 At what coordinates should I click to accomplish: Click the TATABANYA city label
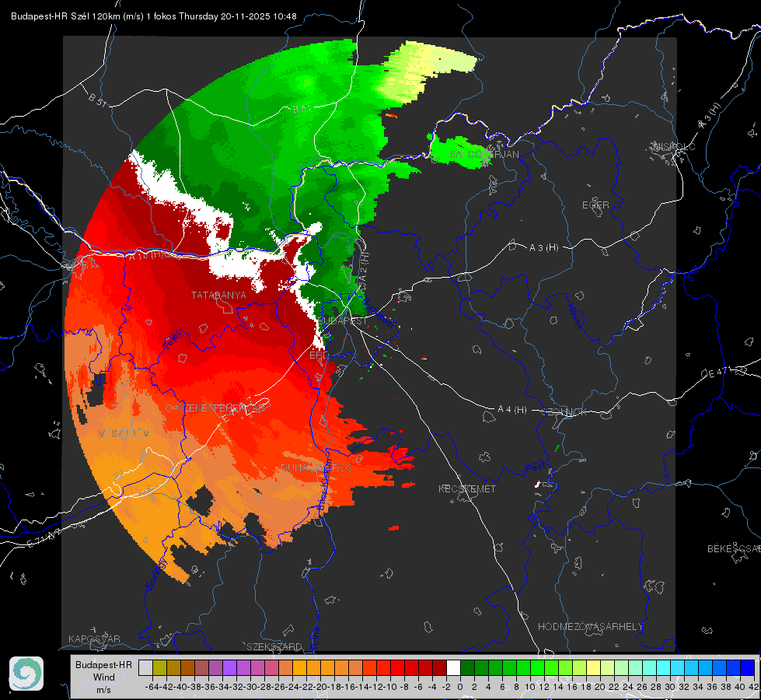pos(218,296)
